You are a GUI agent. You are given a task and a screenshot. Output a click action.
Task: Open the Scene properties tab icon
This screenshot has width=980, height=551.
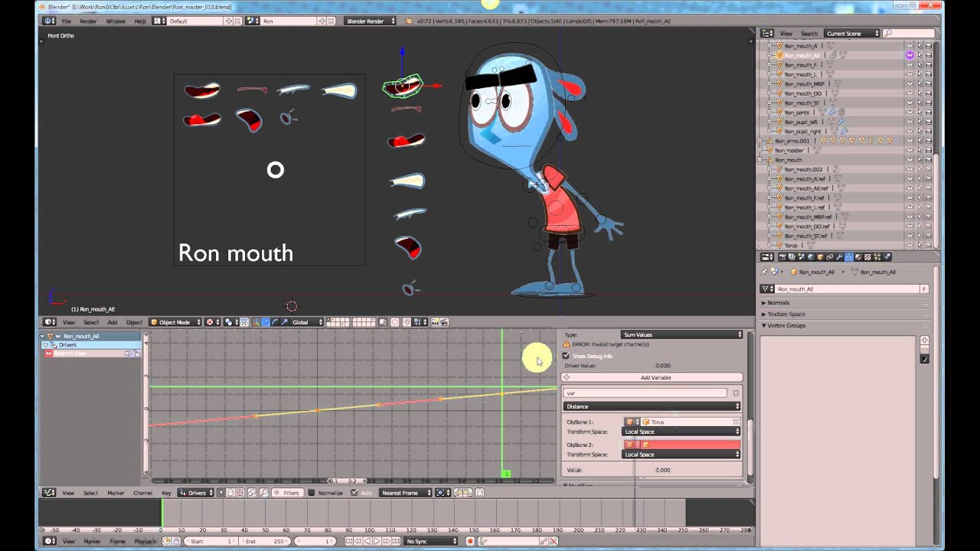pos(802,257)
